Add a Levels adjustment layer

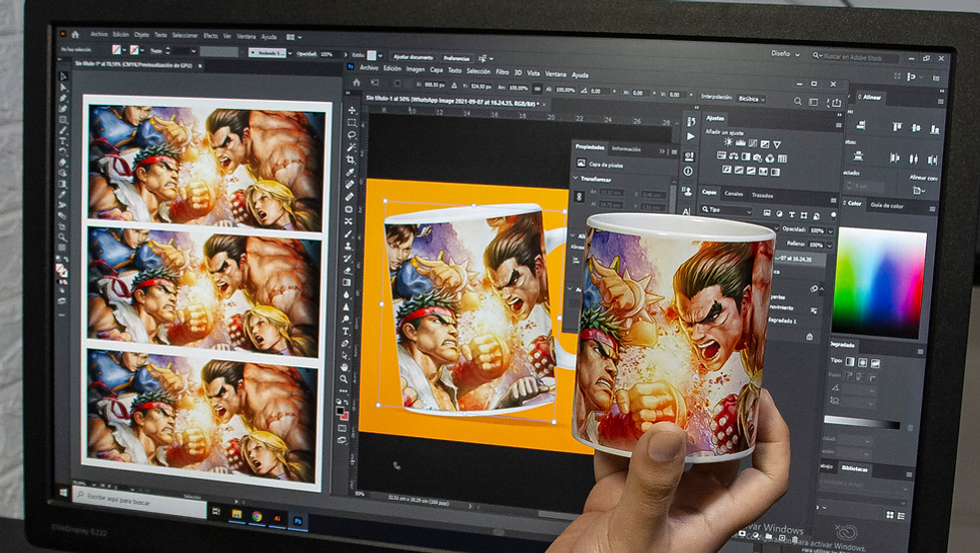coord(740,143)
